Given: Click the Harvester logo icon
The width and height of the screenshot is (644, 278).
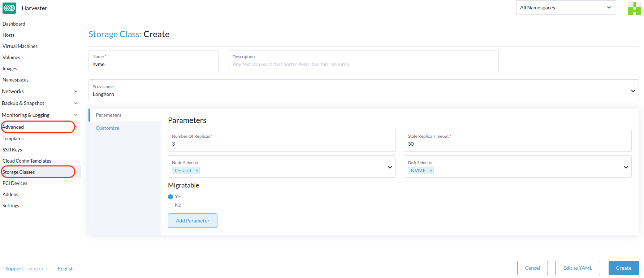Looking at the screenshot, I should [x=9, y=8].
